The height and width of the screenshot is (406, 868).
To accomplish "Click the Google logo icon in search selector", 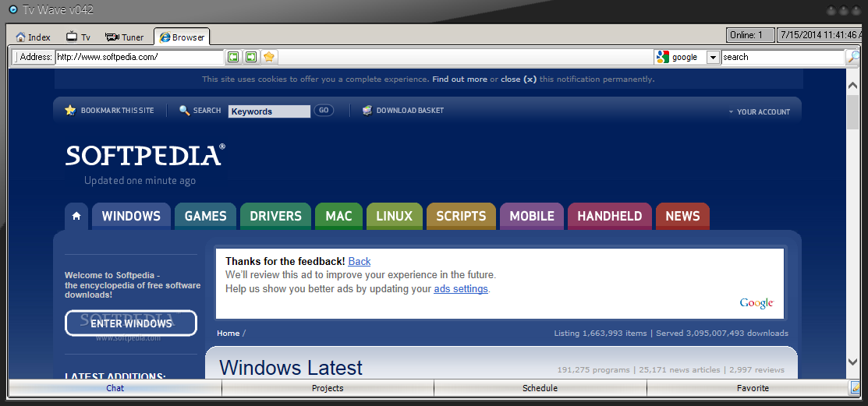I will coord(663,57).
